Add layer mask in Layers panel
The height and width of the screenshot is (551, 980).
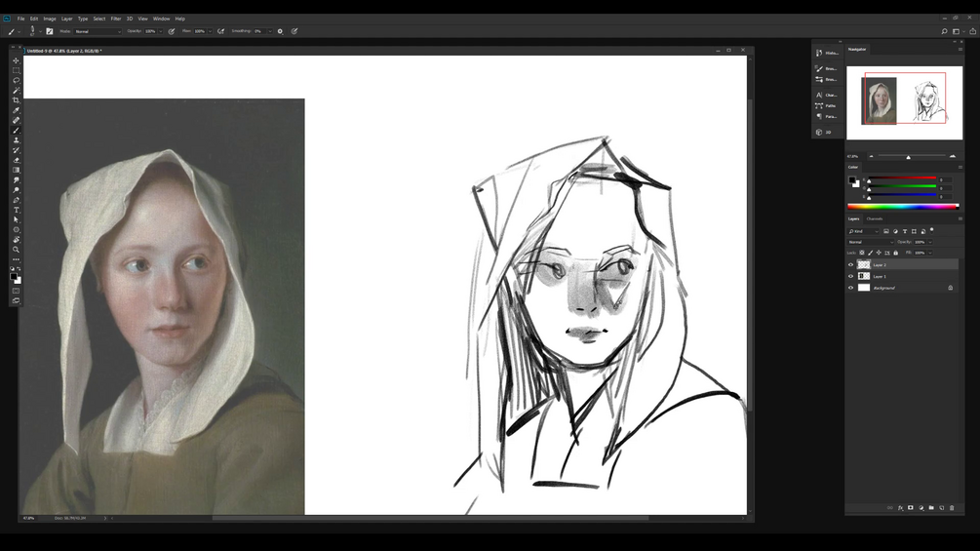coord(911,508)
